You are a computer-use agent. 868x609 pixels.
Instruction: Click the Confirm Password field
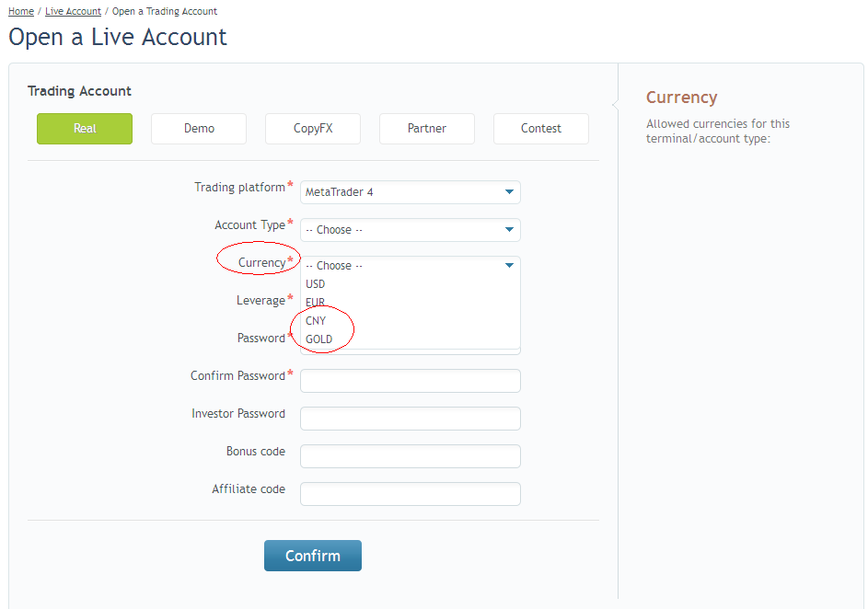tap(410, 381)
